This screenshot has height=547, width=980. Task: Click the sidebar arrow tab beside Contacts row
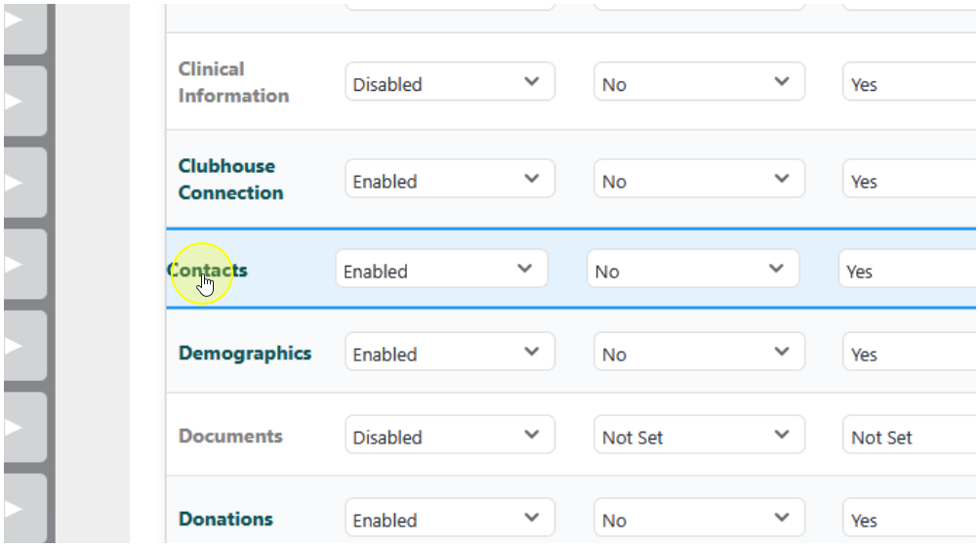[x=21, y=264]
